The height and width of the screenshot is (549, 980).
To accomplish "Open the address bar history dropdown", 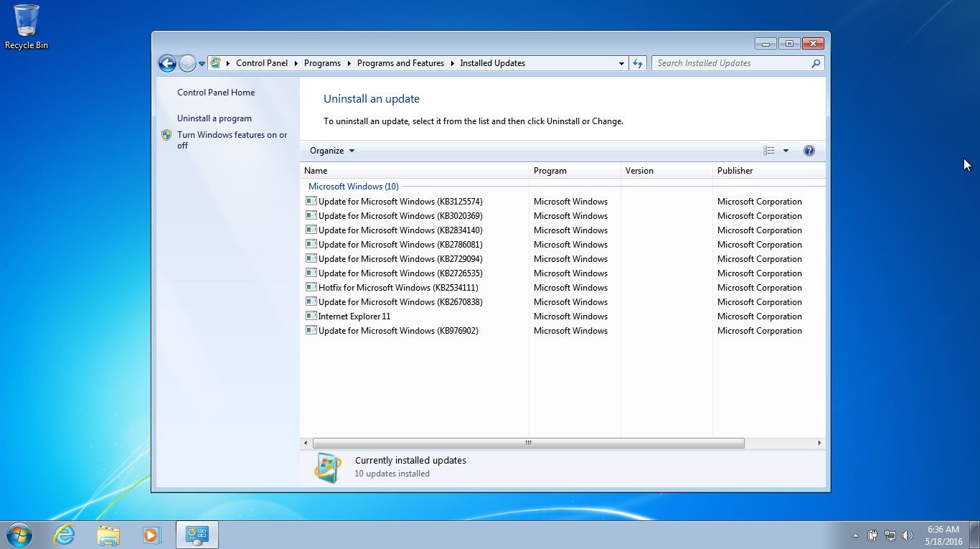I will click(x=621, y=63).
